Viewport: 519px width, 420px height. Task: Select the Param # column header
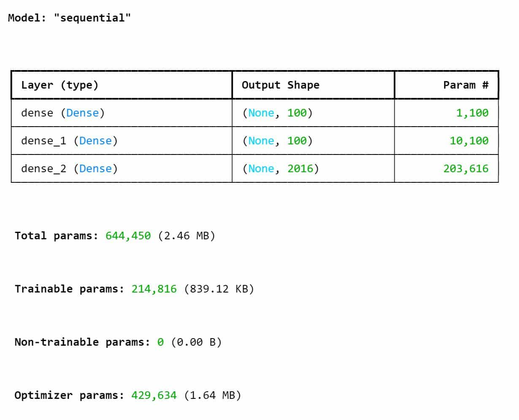[466, 85]
